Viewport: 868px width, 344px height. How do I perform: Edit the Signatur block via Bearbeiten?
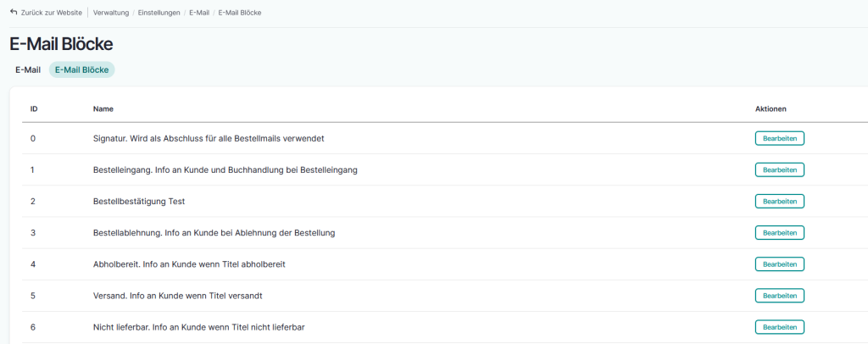[779, 138]
